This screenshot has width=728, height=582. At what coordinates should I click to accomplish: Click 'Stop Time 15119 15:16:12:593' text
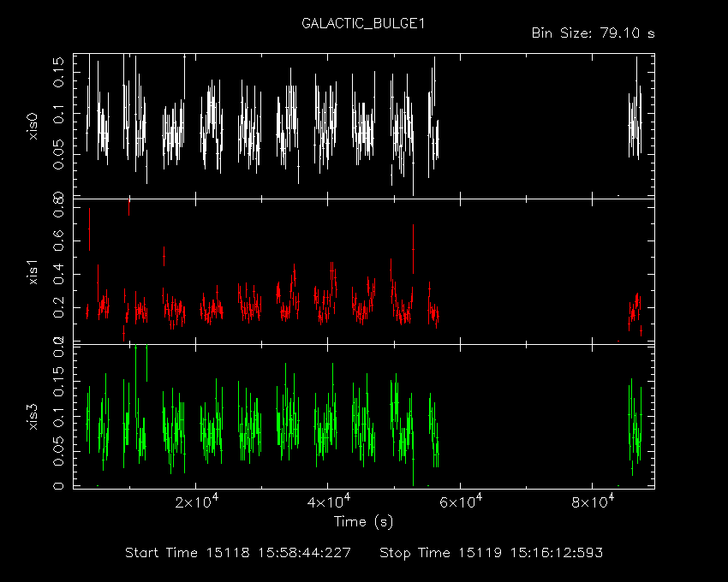coord(492,553)
